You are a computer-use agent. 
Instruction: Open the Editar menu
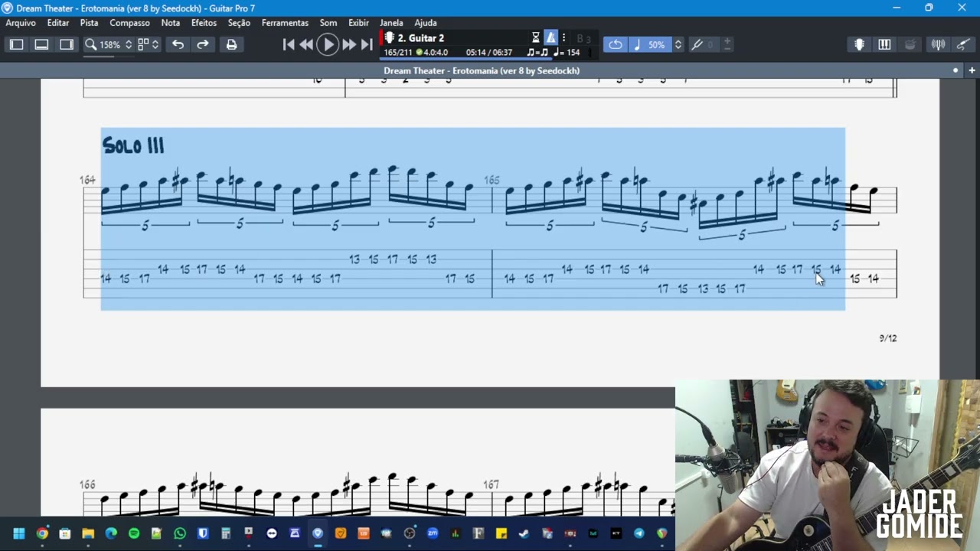58,23
